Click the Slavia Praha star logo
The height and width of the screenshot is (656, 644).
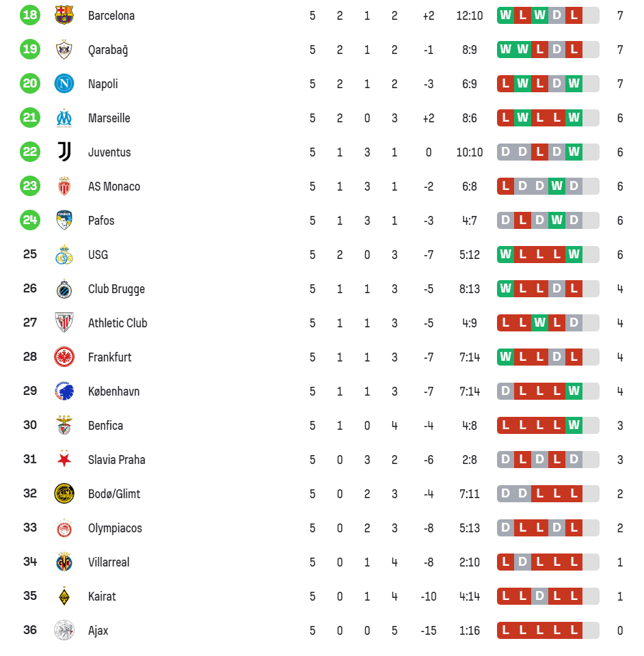(x=64, y=459)
